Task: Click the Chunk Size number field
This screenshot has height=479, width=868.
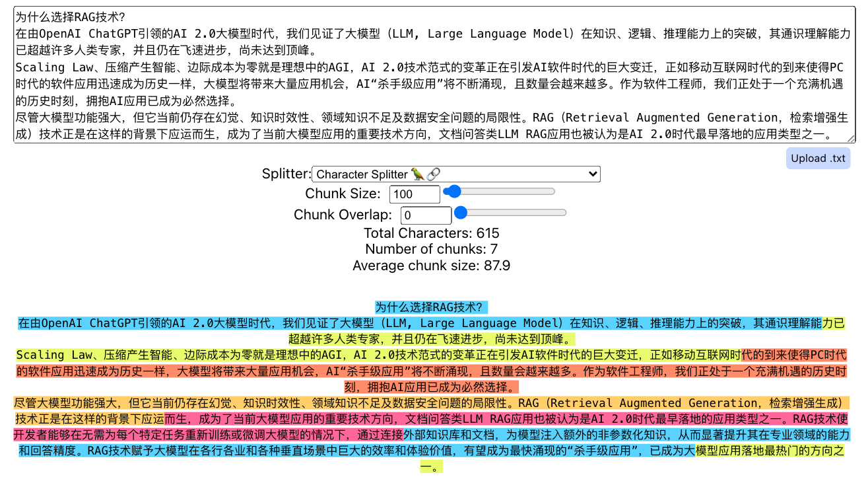Action: point(415,194)
